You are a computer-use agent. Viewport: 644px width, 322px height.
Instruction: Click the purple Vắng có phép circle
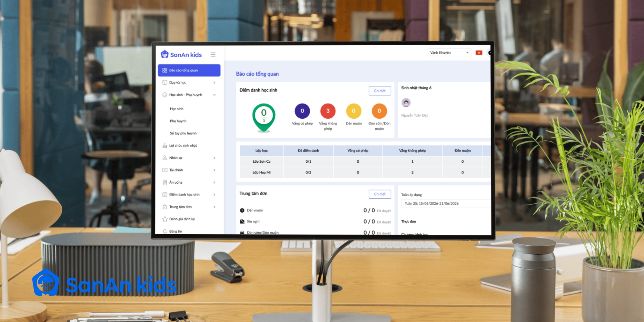[x=302, y=111]
